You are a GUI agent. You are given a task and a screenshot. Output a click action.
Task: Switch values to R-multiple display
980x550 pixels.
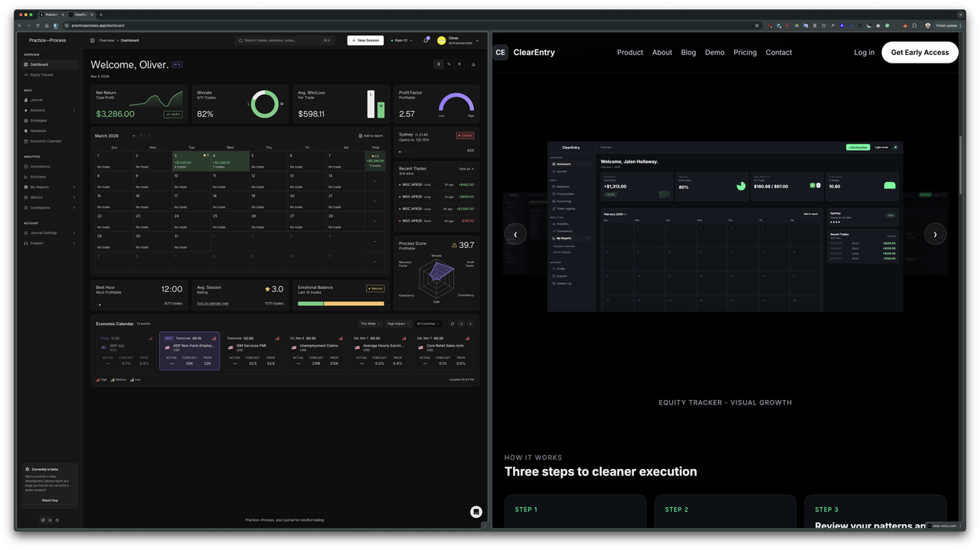pos(459,64)
